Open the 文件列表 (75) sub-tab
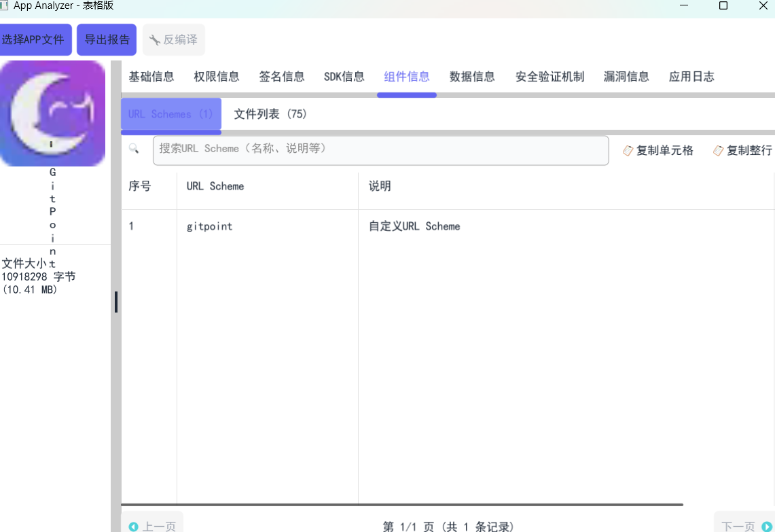Viewport: 775px width, 532px height. click(x=270, y=113)
